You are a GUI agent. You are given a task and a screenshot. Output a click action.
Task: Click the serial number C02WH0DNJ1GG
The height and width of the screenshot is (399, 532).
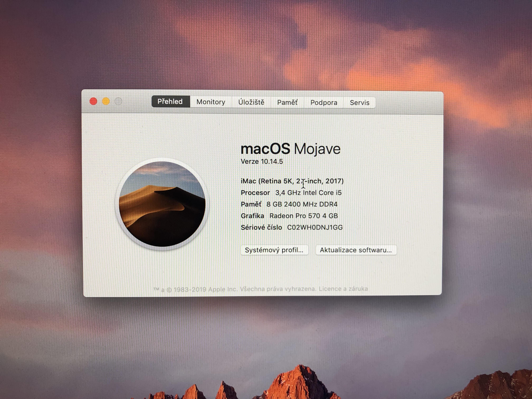315,227
